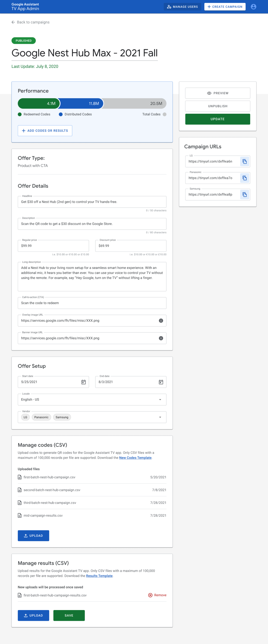Screen dimensions: 268x644
Task: Open the user account avatar icon
Action: click(253, 7)
